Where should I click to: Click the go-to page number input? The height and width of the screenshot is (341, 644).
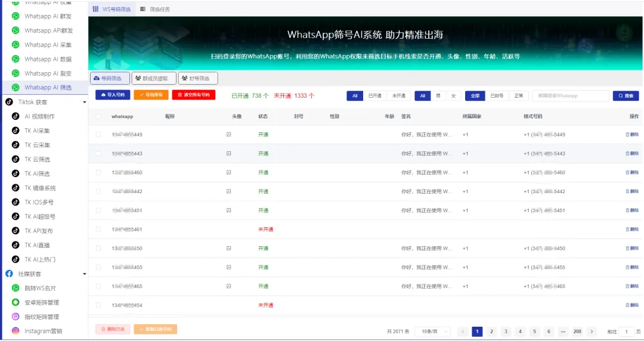pyautogui.click(x=626, y=331)
